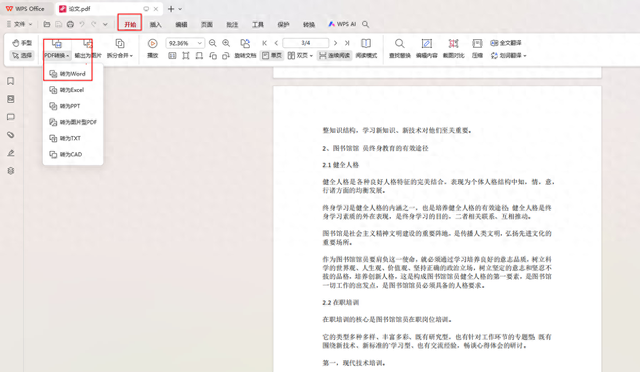Click the fit width icon
640x372 pixels.
(199, 56)
